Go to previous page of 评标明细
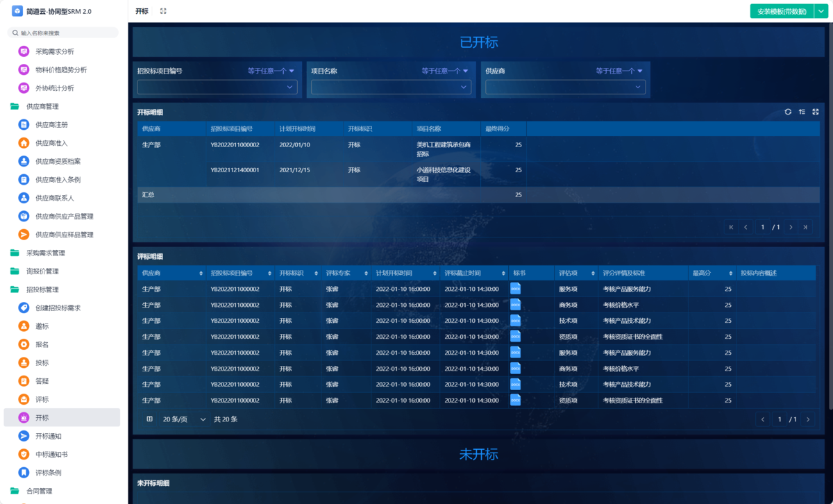Viewport: 833px width, 504px height. 764,419
